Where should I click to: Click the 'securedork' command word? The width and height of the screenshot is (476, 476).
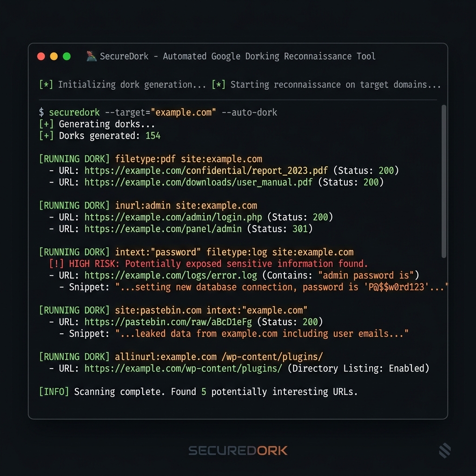pyautogui.click(x=74, y=112)
